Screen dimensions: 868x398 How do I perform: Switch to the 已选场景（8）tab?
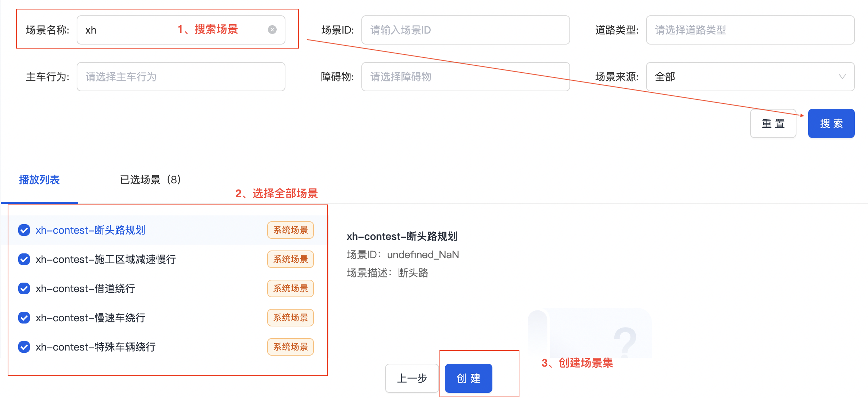coord(150,180)
